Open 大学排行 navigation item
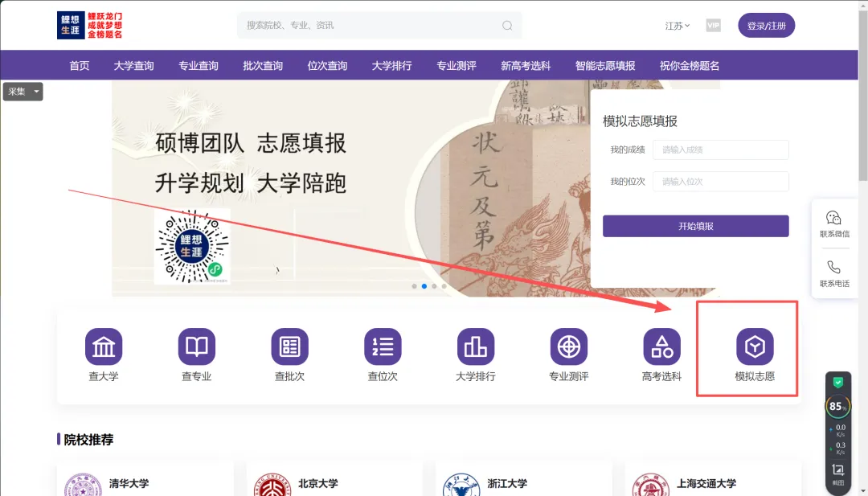 [x=391, y=66]
